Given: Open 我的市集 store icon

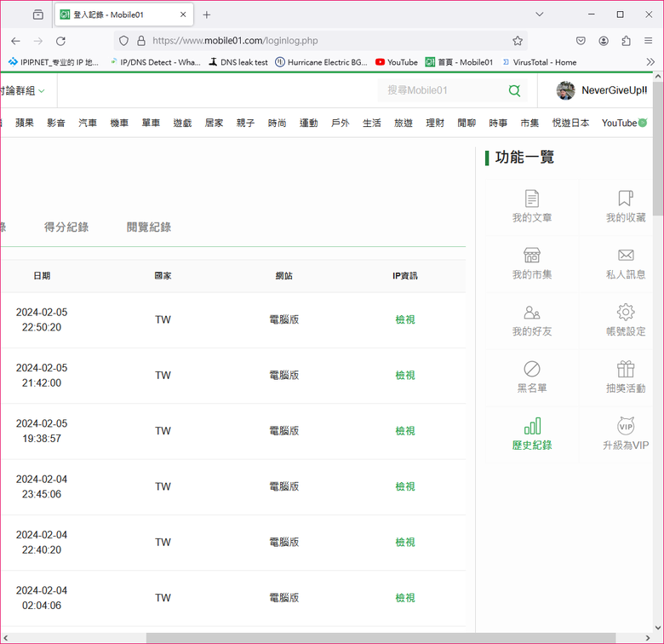Looking at the screenshot, I should 531,256.
